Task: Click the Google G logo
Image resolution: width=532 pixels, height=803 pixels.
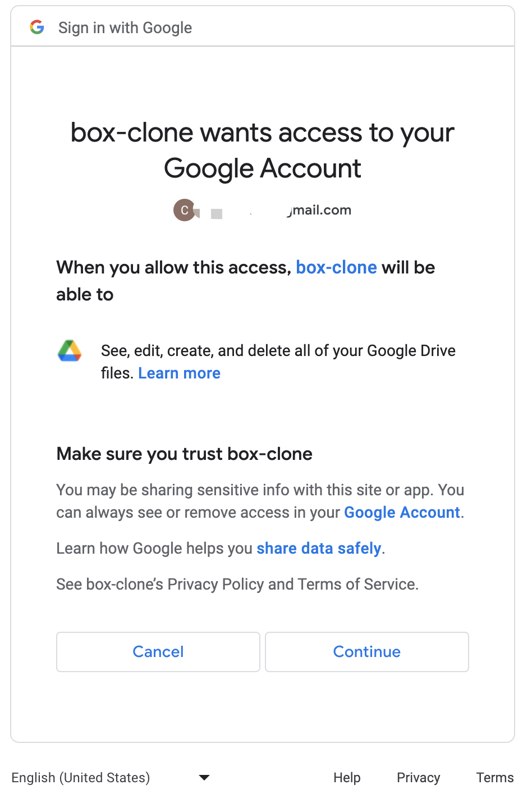Action: [x=37, y=27]
